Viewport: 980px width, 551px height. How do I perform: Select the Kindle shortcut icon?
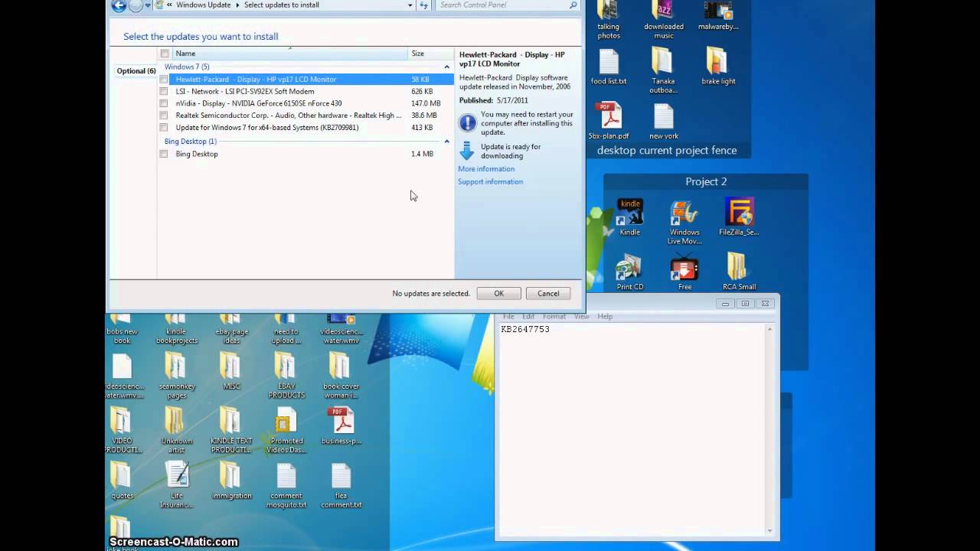click(x=630, y=217)
